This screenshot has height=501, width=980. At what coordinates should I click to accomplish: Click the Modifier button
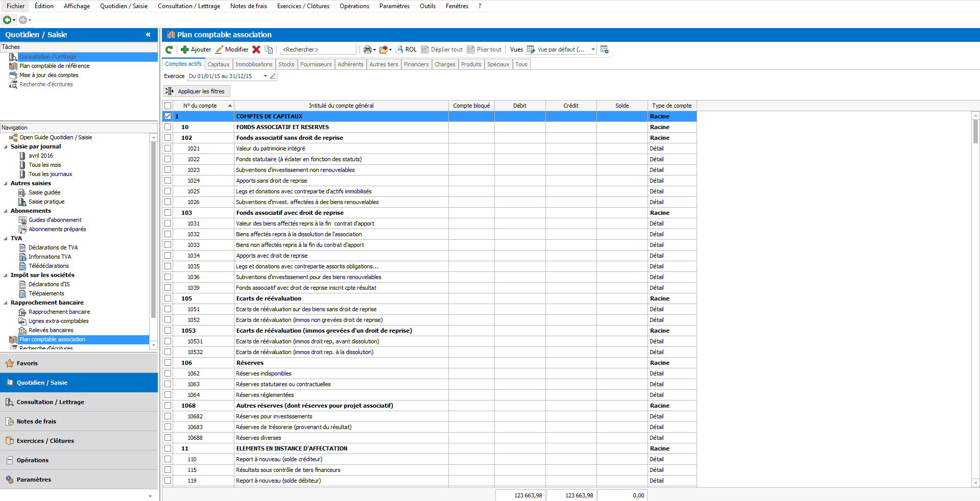pyautogui.click(x=232, y=49)
